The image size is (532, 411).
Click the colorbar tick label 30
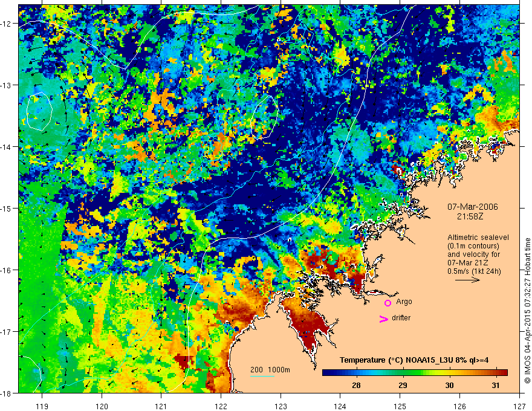449,386
